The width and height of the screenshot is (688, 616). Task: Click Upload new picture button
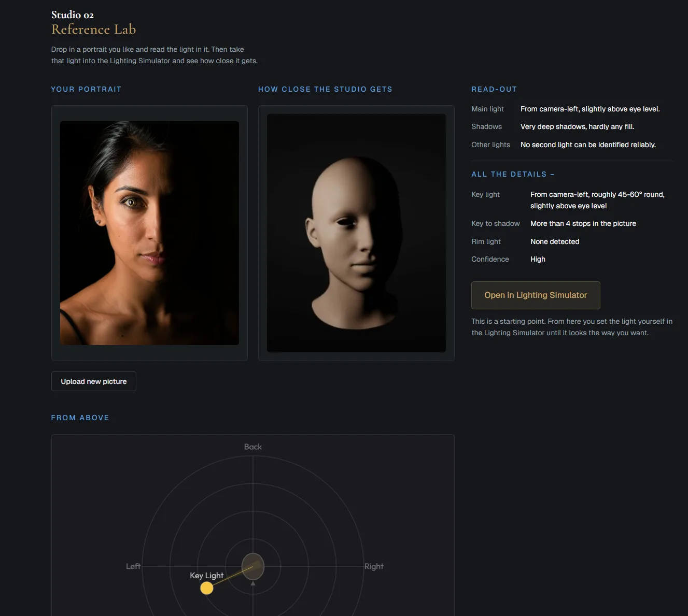(94, 381)
